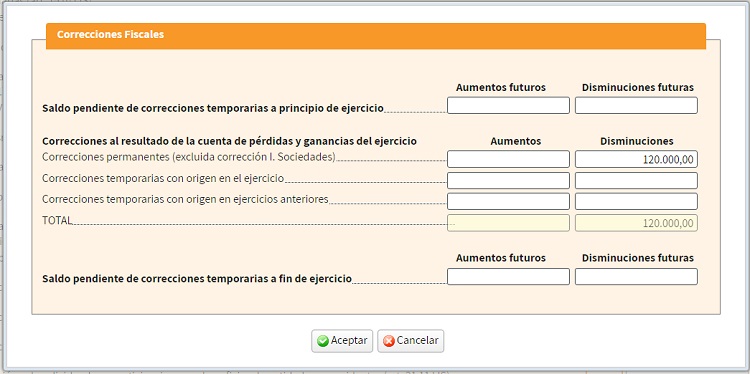Select Aumentos field for ejercicios anteriores
This screenshot has height=374, width=750.
[x=508, y=201]
